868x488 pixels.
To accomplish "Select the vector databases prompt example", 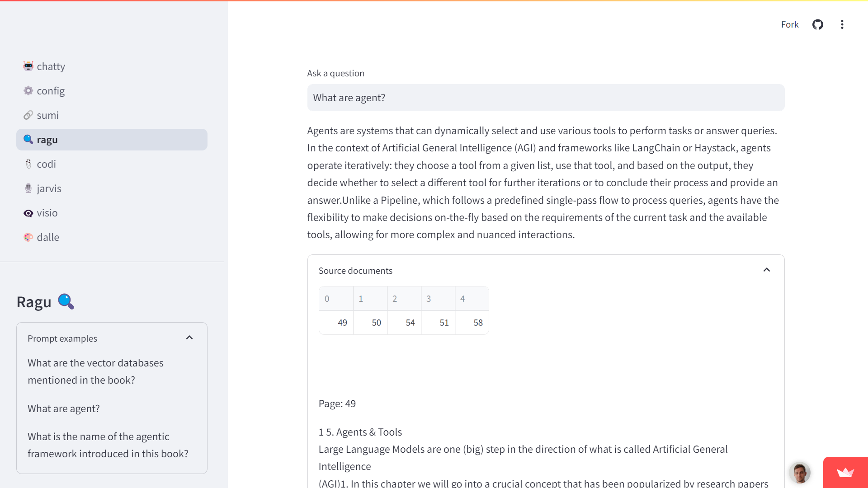I will coord(95,371).
